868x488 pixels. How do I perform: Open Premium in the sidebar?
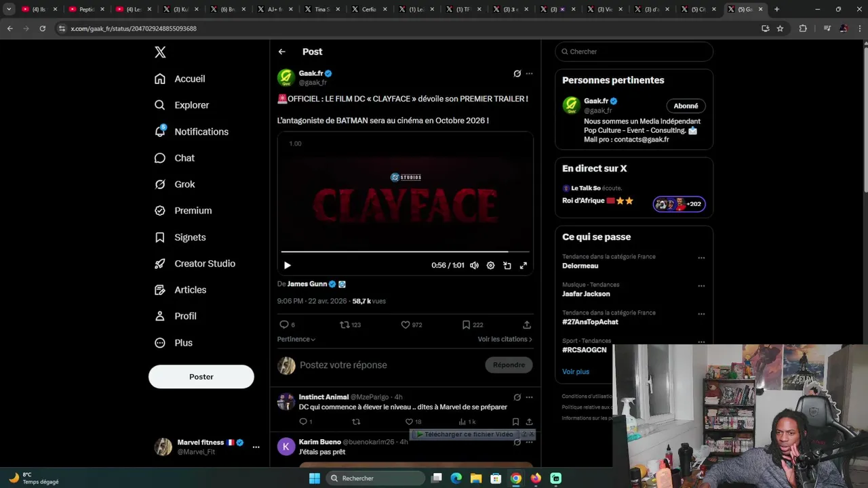pyautogui.click(x=183, y=211)
